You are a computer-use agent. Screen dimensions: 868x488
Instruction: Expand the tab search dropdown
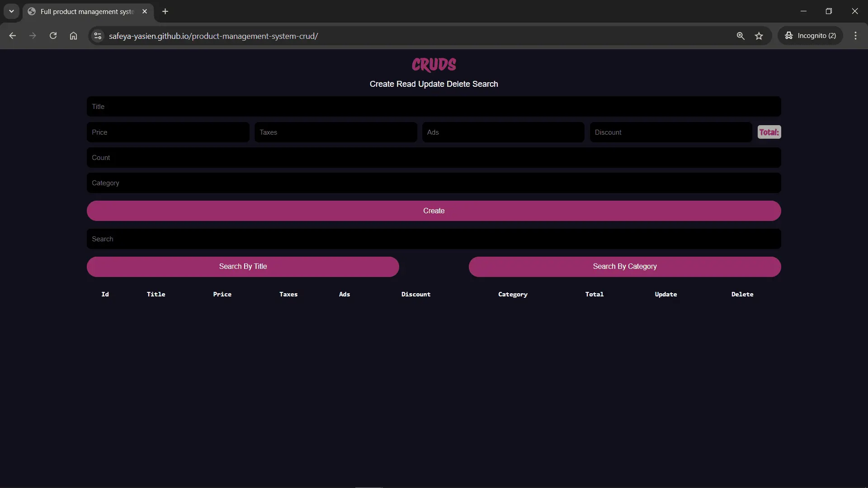tap(11, 11)
